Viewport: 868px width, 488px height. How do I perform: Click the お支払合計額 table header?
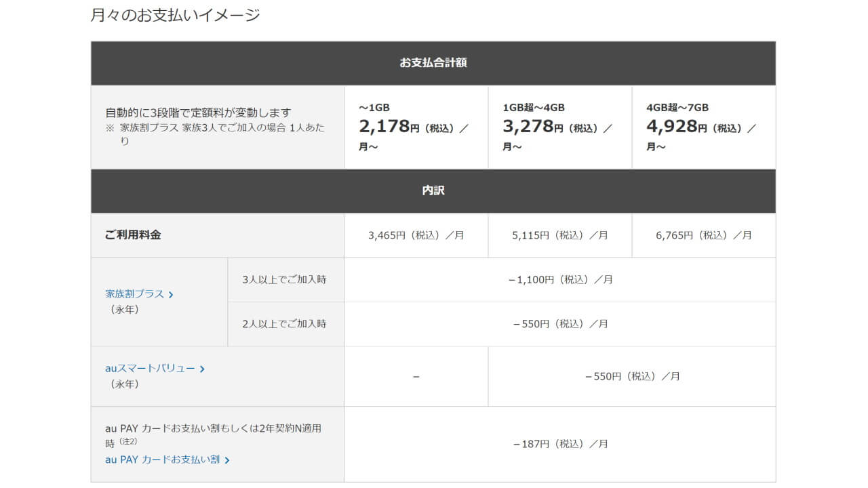click(x=433, y=63)
